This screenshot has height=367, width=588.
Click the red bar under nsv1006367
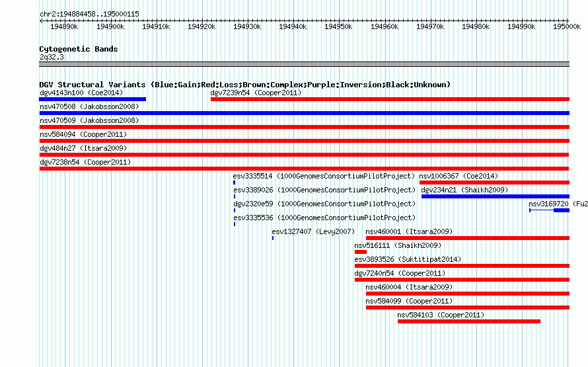tap(495, 183)
